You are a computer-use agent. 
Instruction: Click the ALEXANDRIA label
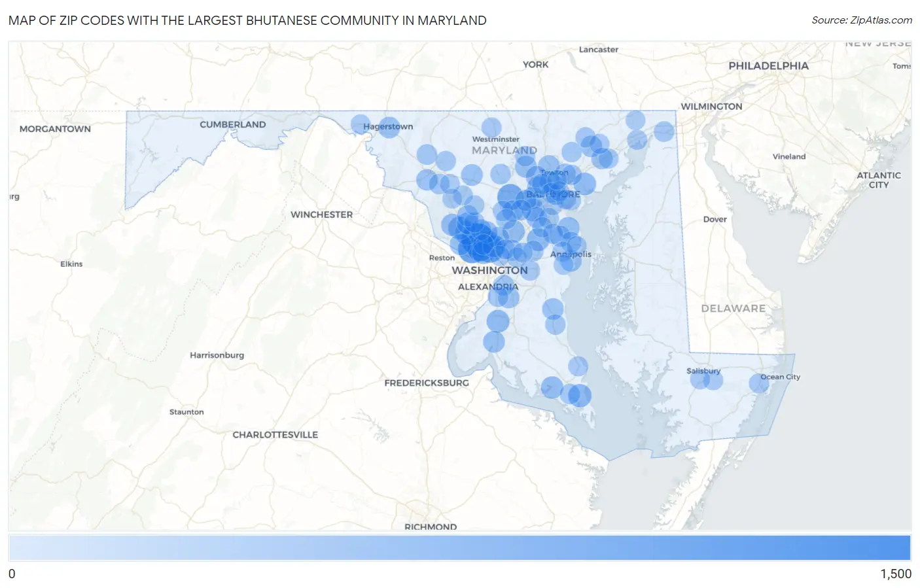pyautogui.click(x=488, y=286)
